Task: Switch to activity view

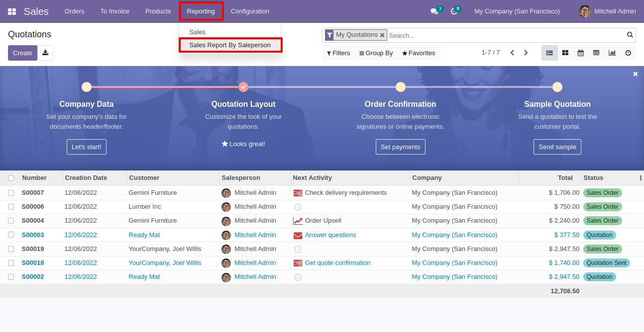Action: (x=628, y=53)
